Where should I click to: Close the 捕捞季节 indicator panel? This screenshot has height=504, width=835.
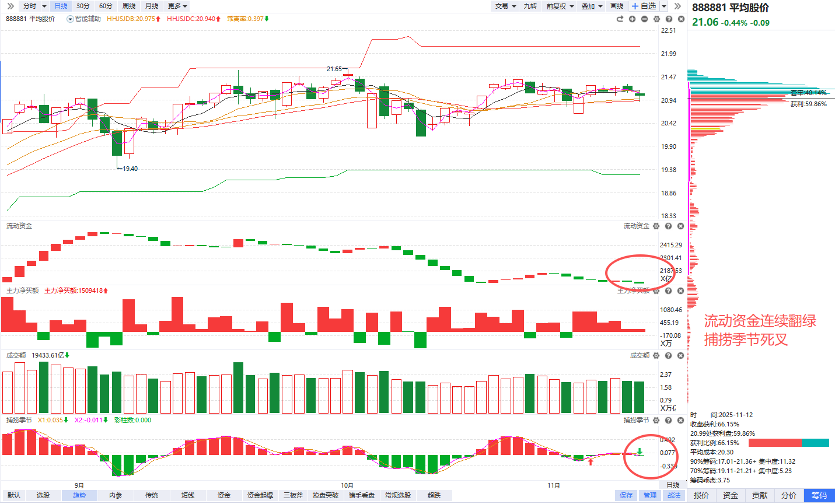point(681,420)
